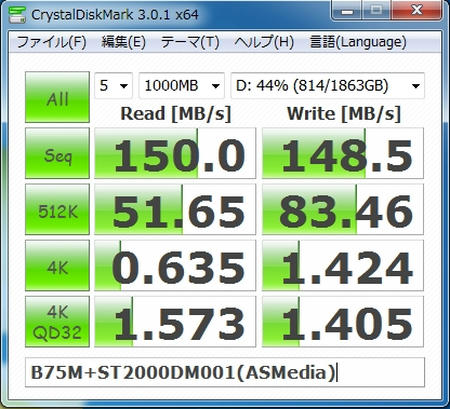Click the 512K write result 83.46
Image resolution: width=450 pixels, height=409 pixels.
tap(343, 209)
